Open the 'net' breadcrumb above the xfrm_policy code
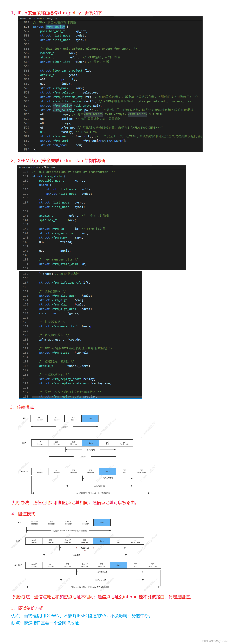 point(30,19)
